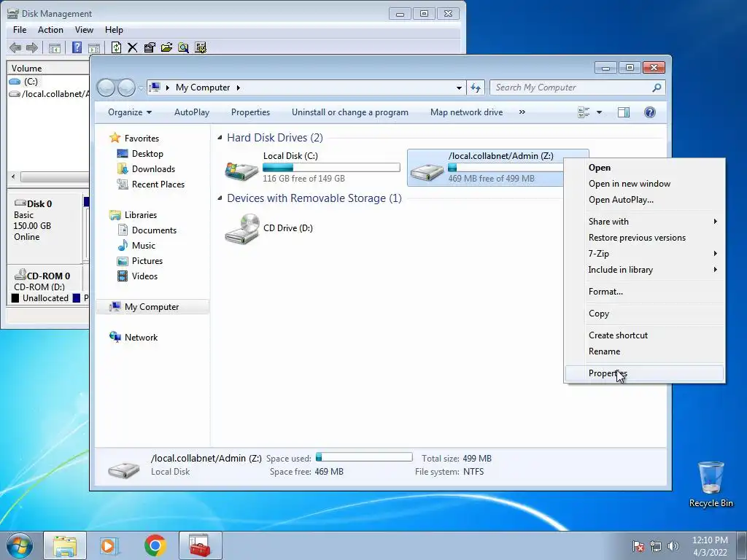
Task: Click the Disk 0 label in Disk Management
Action: pyautogui.click(x=39, y=204)
